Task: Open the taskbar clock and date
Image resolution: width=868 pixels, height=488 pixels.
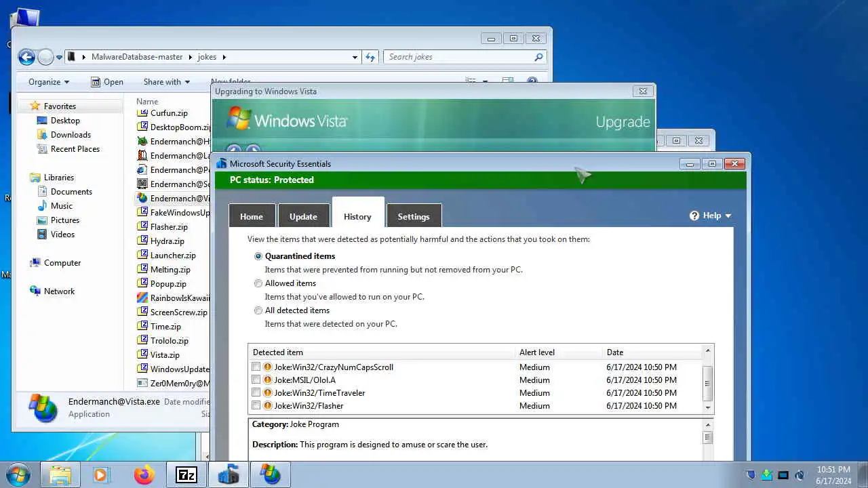Action: tap(833, 475)
